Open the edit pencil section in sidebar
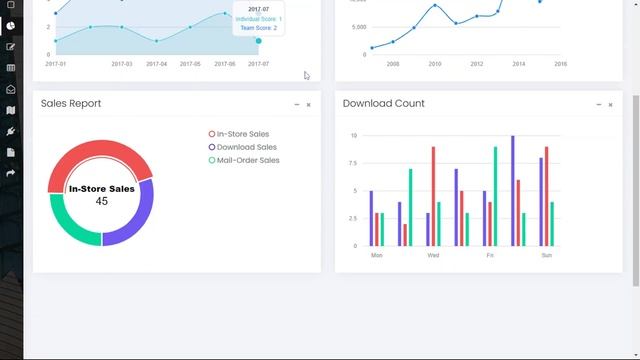The image size is (640, 360). pos(11,47)
